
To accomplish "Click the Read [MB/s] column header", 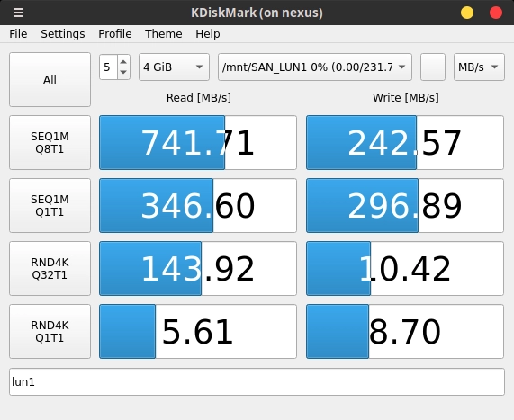I will [199, 98].
